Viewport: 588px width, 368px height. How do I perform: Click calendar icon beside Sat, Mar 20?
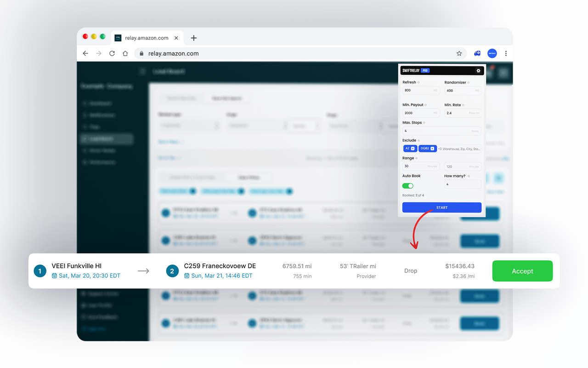click(x=54, y=276)
